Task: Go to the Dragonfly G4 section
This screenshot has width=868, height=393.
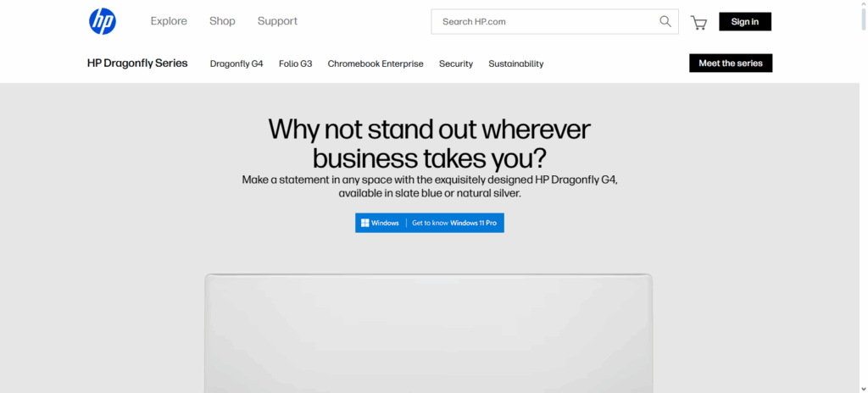Action: tap(236, 64)
